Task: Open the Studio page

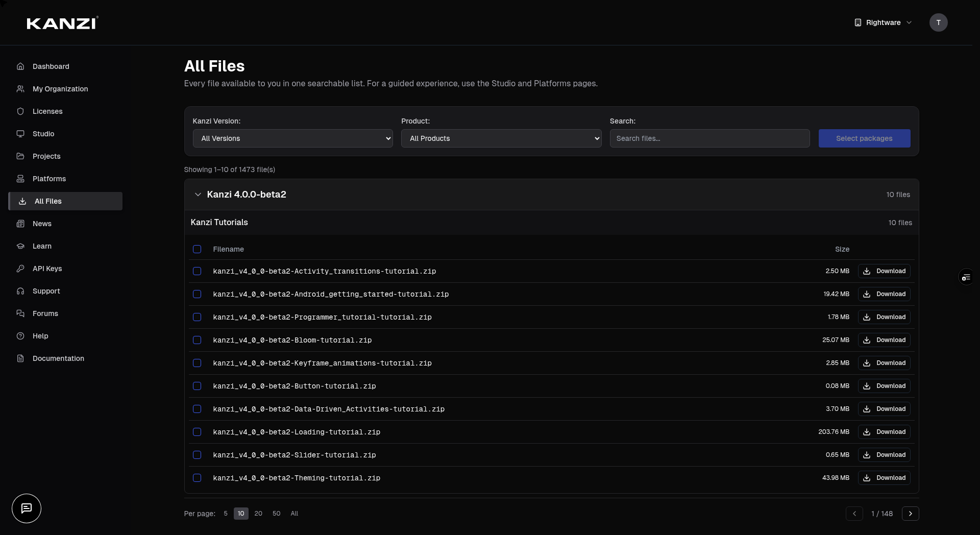Action: (65, 134)
